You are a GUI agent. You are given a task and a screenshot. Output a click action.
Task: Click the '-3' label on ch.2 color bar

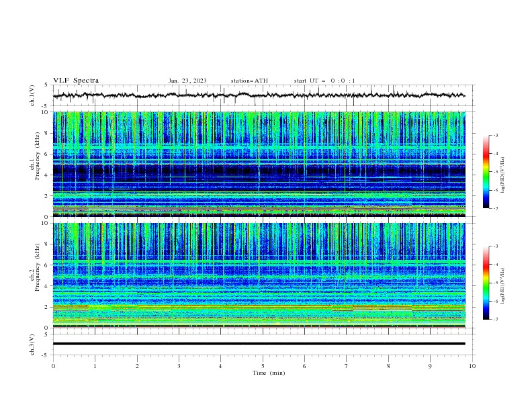tap(495, 246)
